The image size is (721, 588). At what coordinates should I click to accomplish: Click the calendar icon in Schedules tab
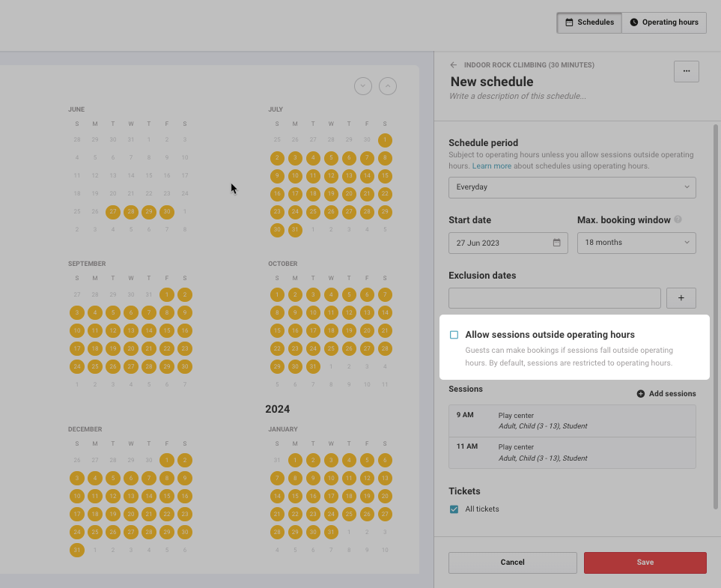click(569, 22)
